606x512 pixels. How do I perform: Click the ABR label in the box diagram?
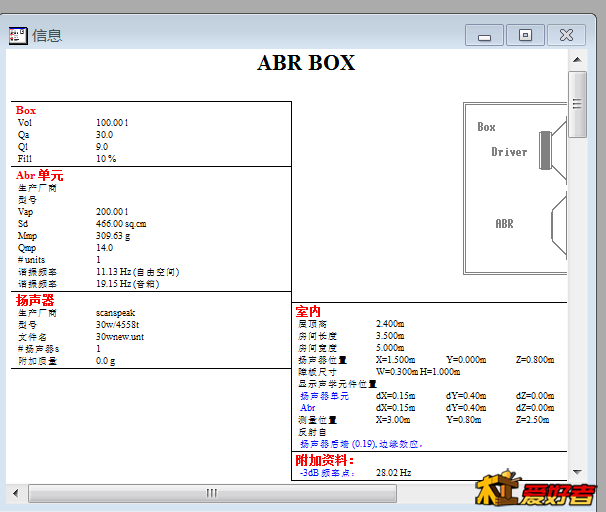(x=504, y=224)
